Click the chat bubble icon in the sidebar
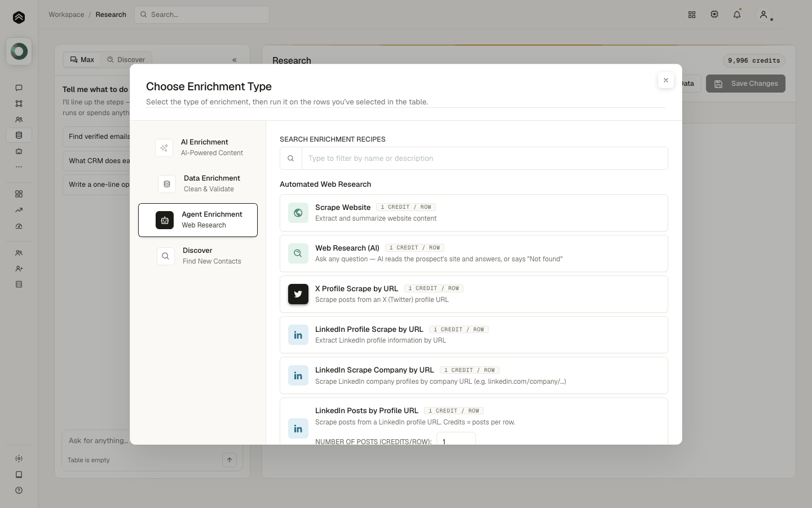Image resolution: width=812 pixels, height=508 pixels. [19, 87]
